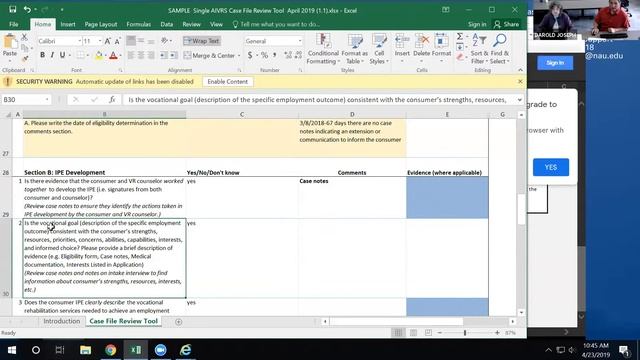Open Excel from the Windows taskbar
This screenshot has width=640, height=360.
tap(136, 350)
